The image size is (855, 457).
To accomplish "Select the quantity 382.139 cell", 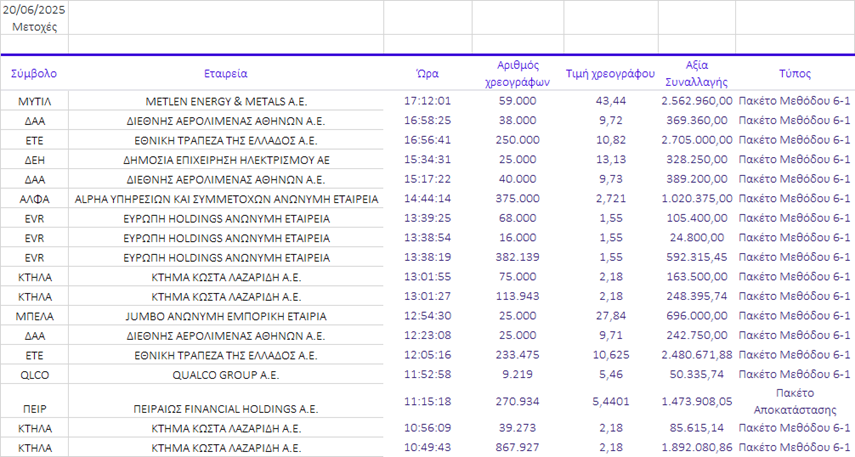I will tap(517, 257).
